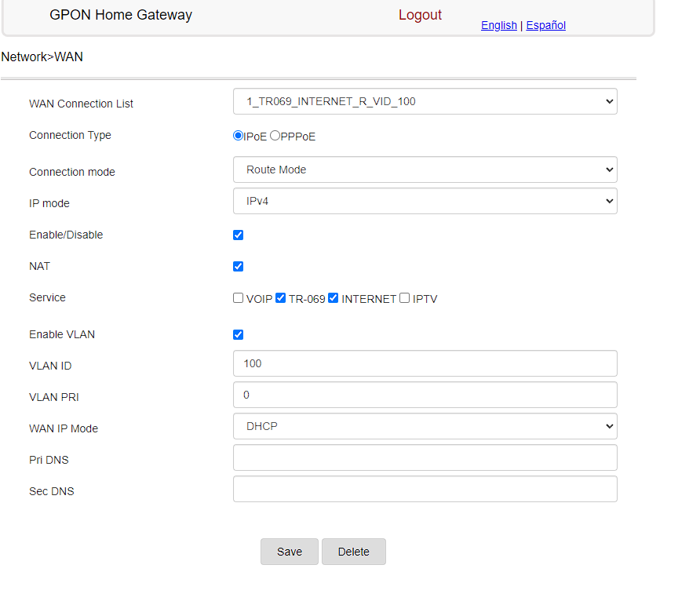Toggle the Enable VLAN checkbox
This screenshot has width=700, height=605.
239,334
